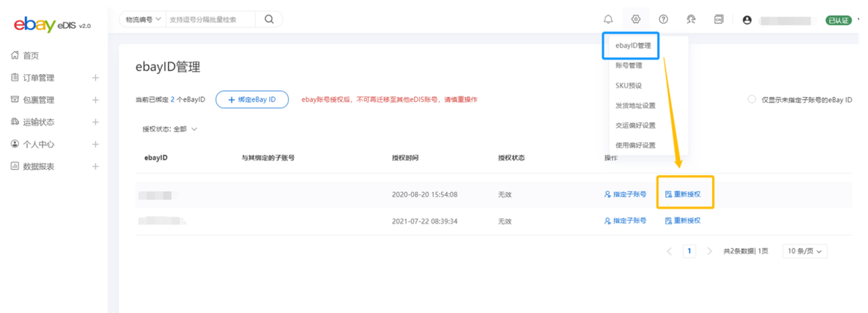
Task: Click the 共2条数据 total count text
Action: pyautogui.click(x=738, y=251)
